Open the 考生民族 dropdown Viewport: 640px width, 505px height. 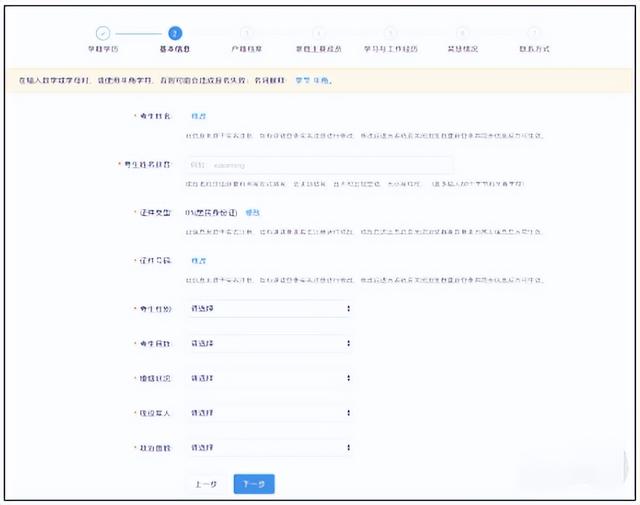pyautogui.click(x=269, y=343)
